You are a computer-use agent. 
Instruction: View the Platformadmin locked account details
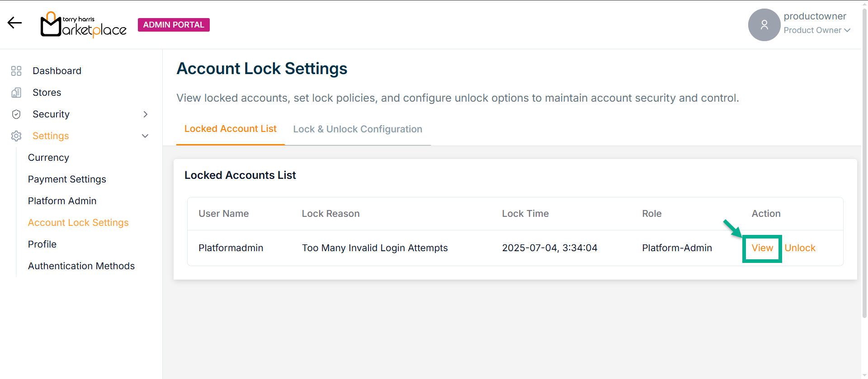point(762,248)
